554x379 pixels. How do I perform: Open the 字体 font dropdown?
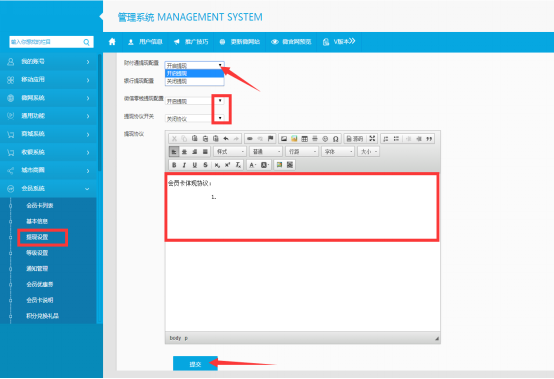point(338,152)
